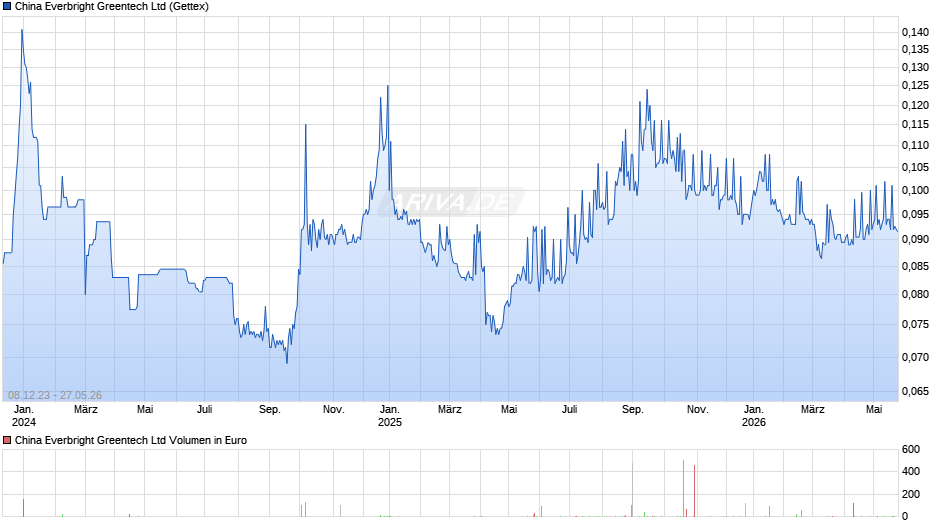Image resolution: width=940 pixels, height=526 pixels.
Task: Click the price axis value 0,080
Action: [915, 294]
